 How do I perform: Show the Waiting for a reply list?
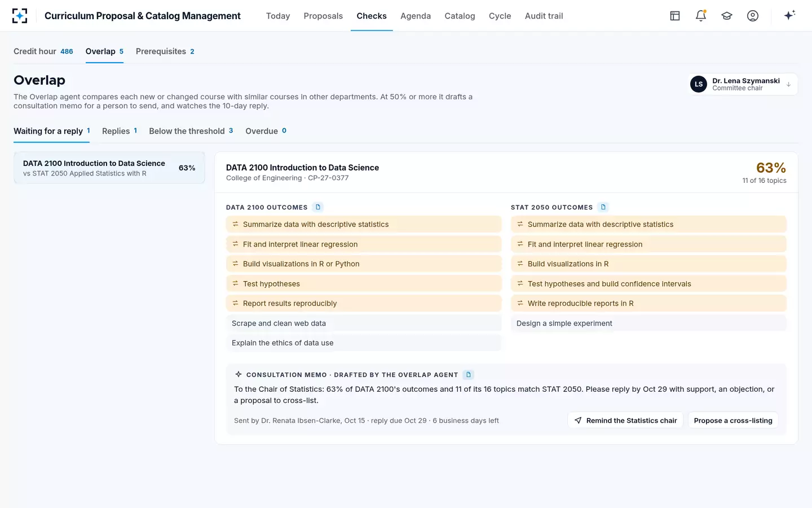(x=52, y=131)
